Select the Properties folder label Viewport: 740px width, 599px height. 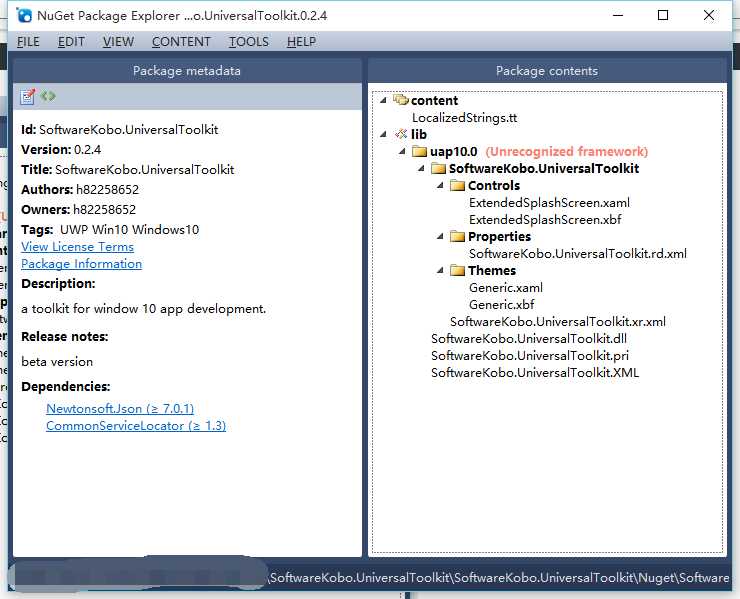point(499,236)
